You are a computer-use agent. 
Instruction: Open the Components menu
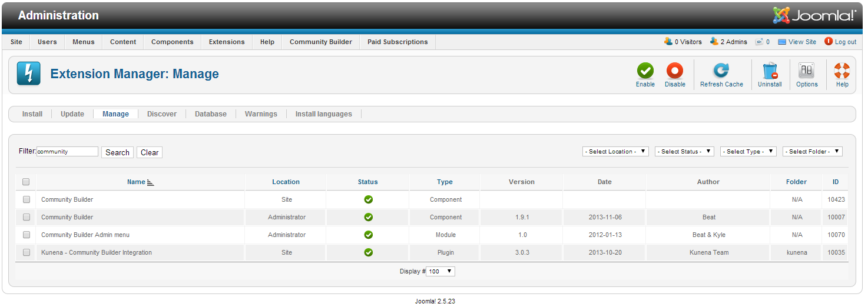[173, 42]
